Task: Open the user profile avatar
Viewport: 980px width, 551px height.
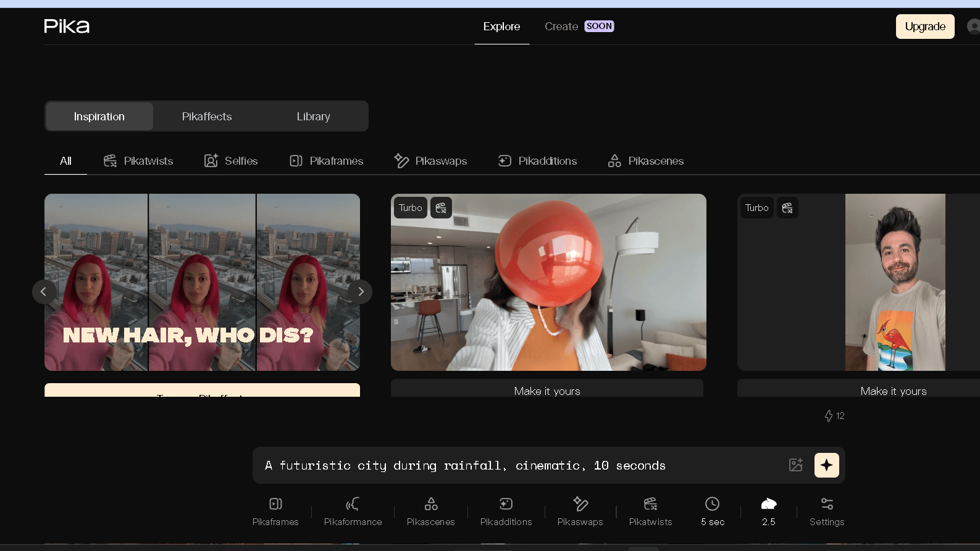Action: click(x=973, y=27)
